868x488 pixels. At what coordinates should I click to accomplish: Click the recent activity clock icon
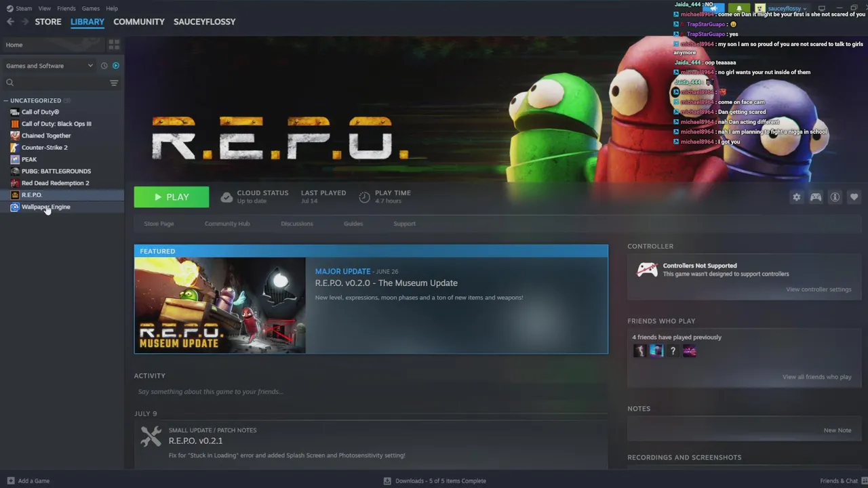(104, 66)
